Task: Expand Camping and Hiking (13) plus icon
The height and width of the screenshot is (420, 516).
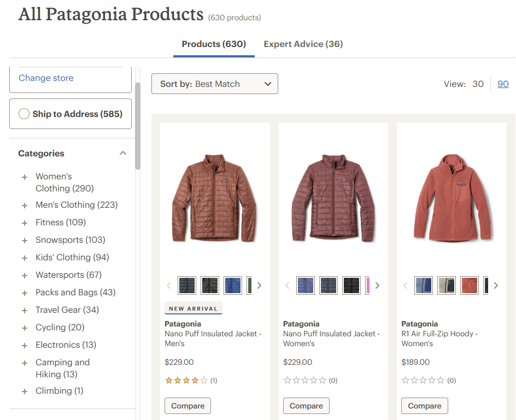Action: [25, 363]
